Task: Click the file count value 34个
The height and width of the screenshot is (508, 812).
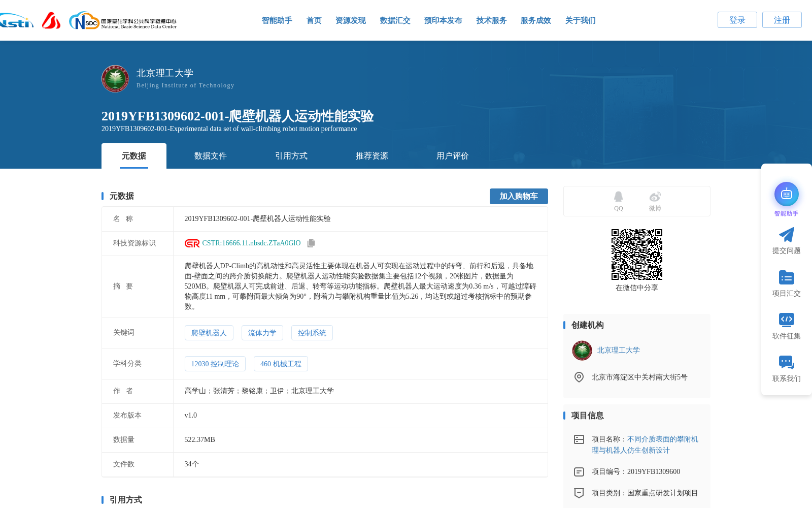Action: click(x=192, y=464)
